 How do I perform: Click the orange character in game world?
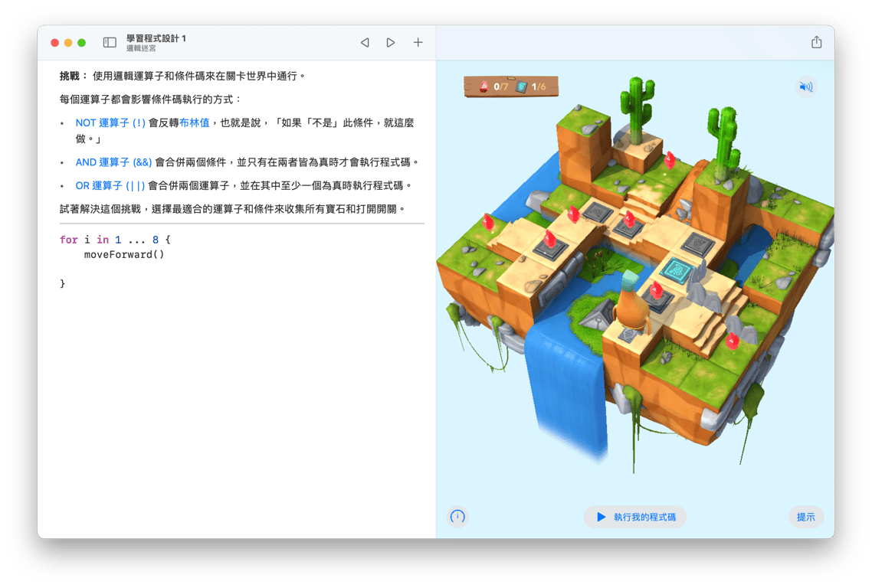pyautogui.click(x=631, y=302)
